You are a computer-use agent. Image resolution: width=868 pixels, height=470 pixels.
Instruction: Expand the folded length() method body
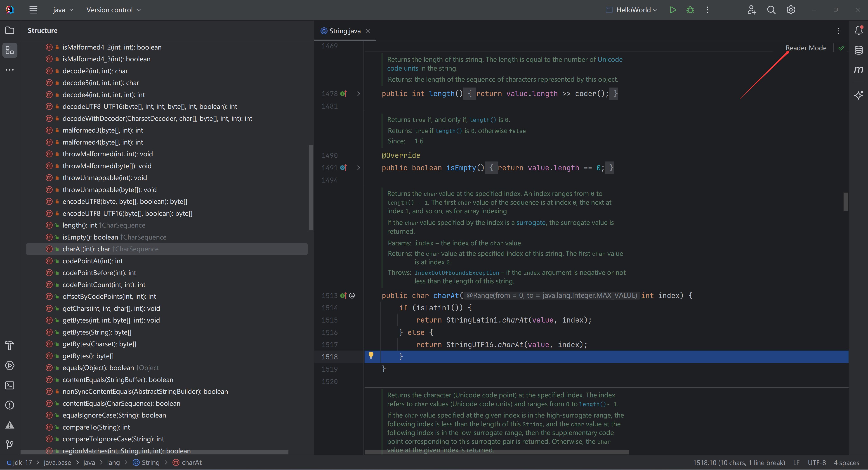tap(359, 94)
